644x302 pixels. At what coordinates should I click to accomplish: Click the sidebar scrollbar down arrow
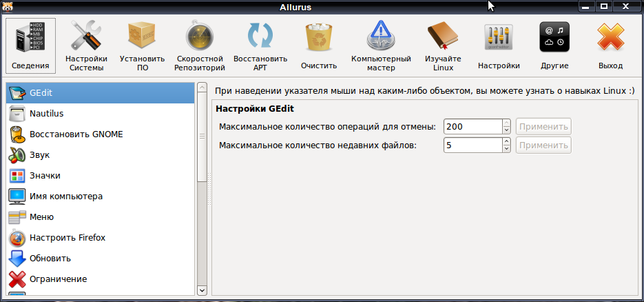202,290
